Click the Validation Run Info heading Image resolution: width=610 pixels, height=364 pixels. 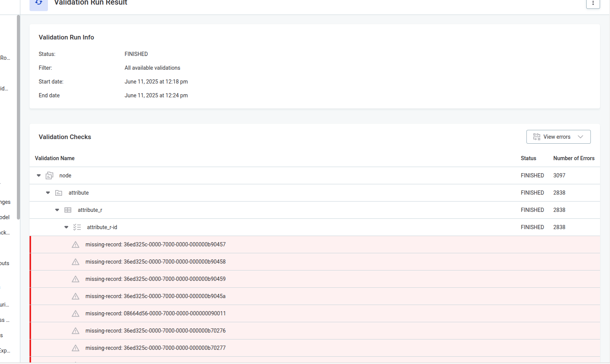tap(66, 37)
